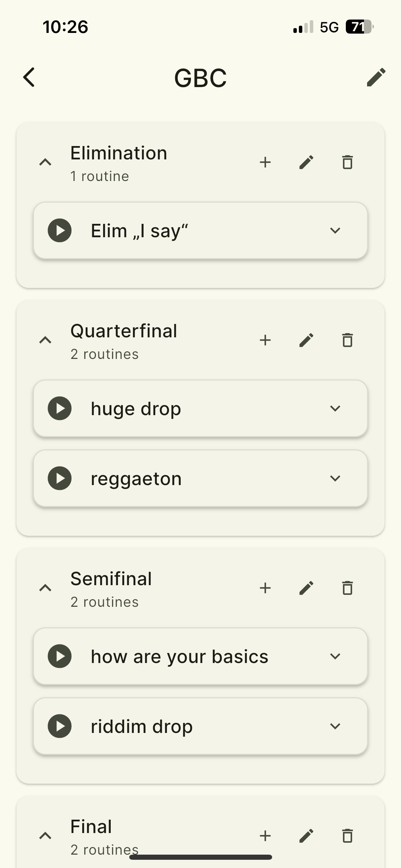Collapse the Elimination section
401x868 pixels.
[45, 162]
